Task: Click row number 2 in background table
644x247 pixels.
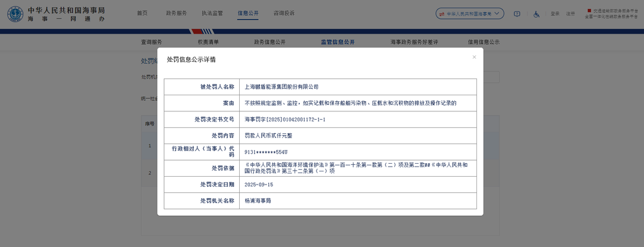Action: pyautogui.click(x=150, y=173)
